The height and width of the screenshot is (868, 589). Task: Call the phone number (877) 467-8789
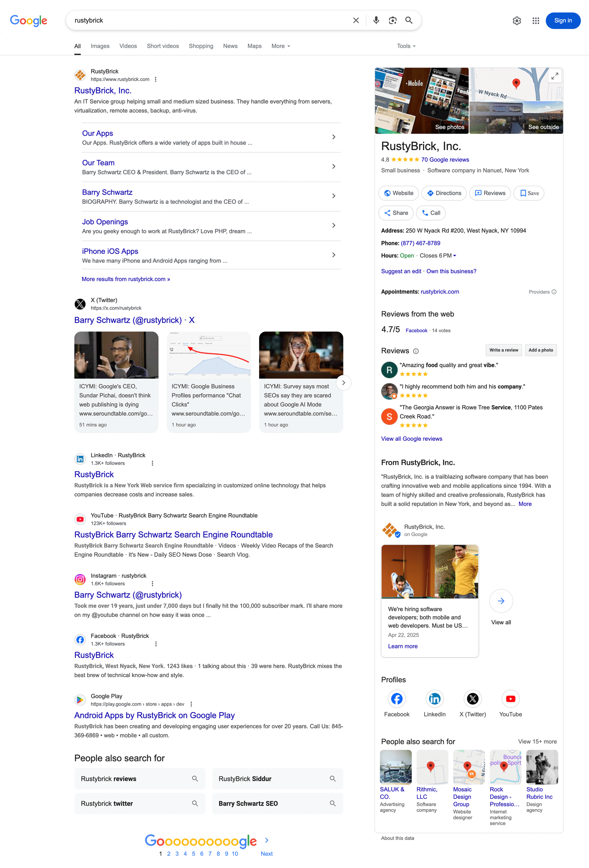pos(421,243)
